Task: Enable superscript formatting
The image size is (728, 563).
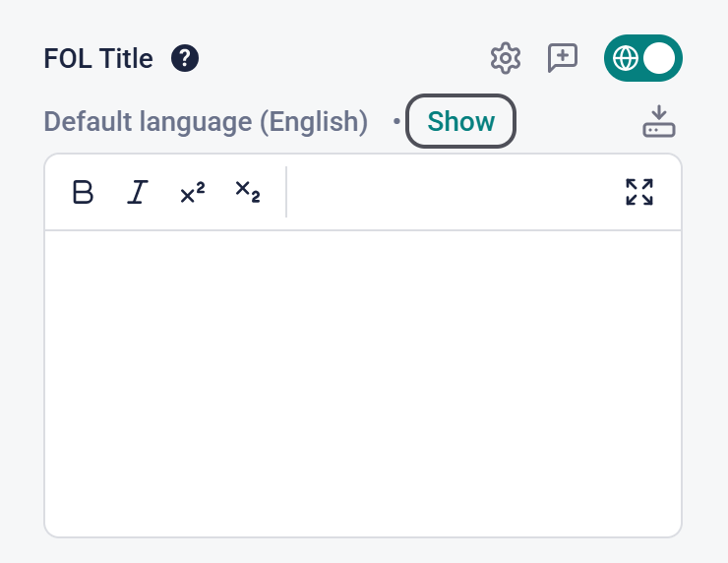Action: click(193, 192)
